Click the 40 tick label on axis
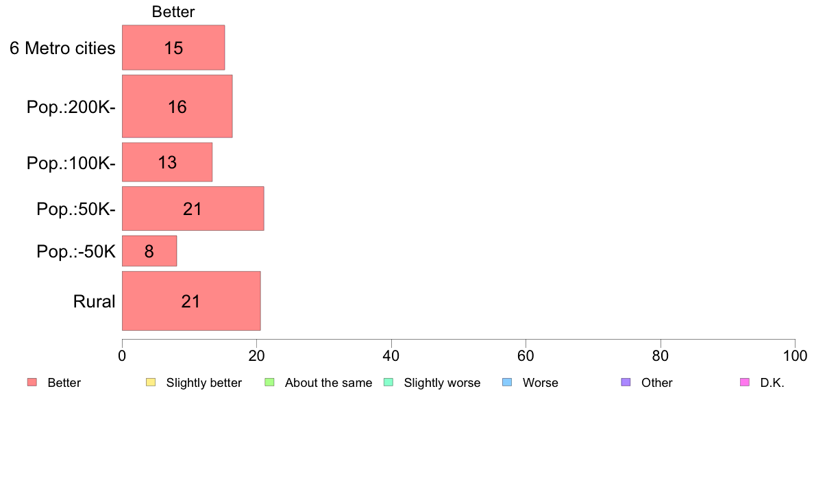The width and height of the screenshot is (814, 504). [391, 355]
